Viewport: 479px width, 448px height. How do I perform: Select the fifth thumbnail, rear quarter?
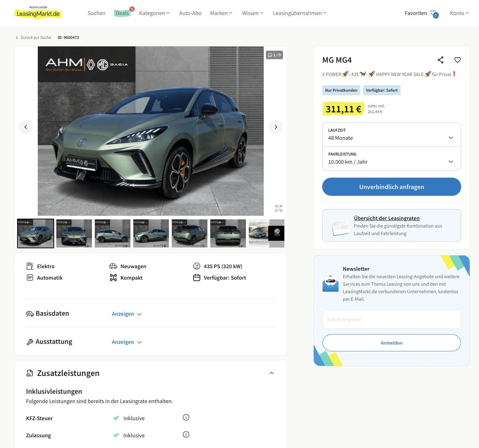(190, 233)
